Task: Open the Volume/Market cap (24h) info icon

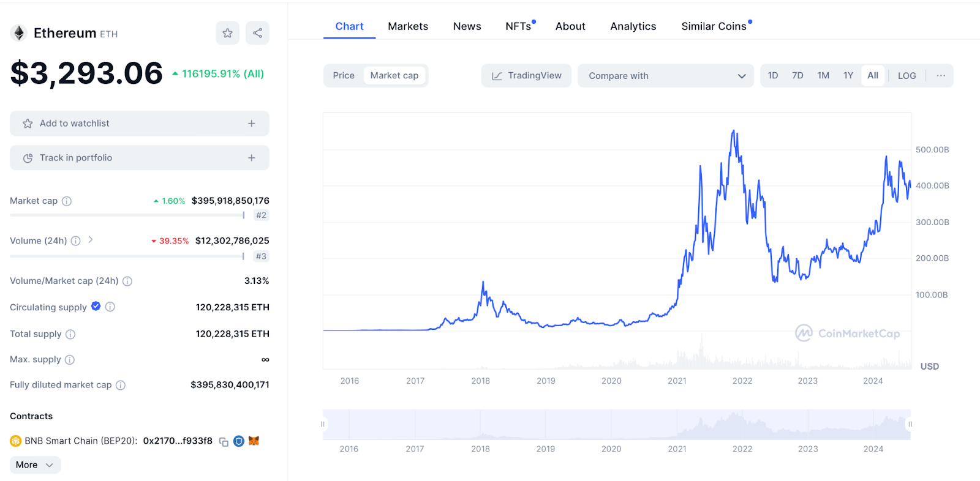Action: pos(127,282)
